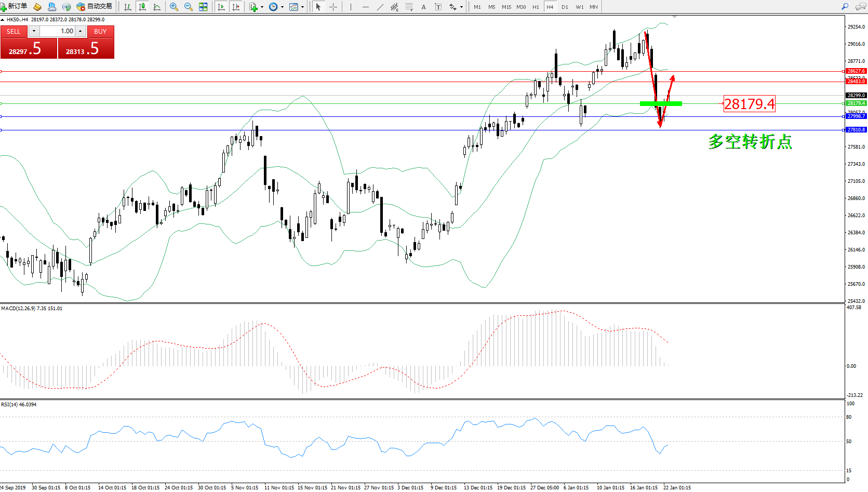
Task: Increase lot volume with the up arrow
Action: tap(81, 31)
